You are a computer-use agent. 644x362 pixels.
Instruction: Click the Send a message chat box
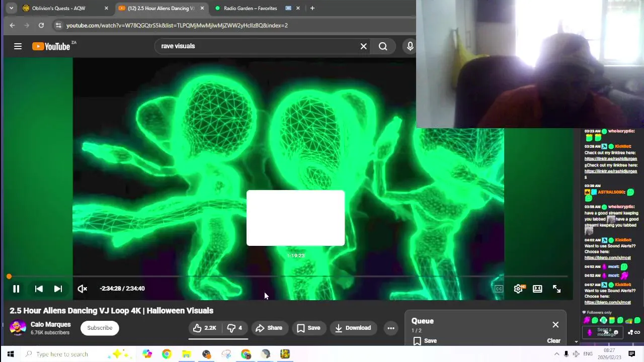[604, 332]
